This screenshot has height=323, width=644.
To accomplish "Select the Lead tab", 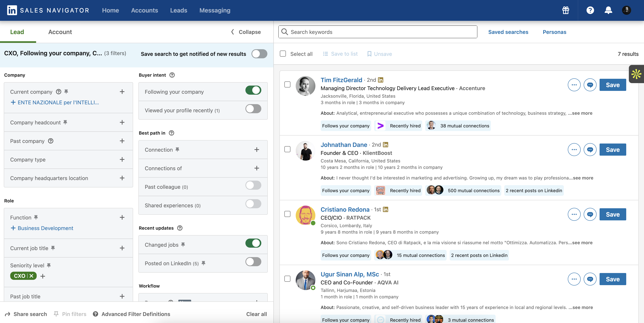I will pyautogui.click(x=17, y=32).
